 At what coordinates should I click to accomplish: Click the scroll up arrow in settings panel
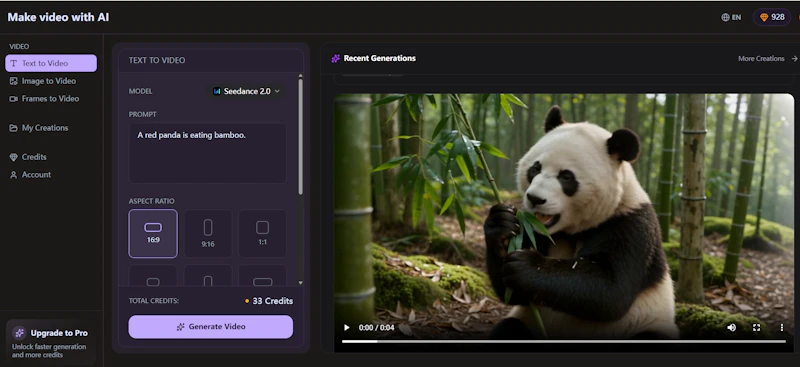[x=301, y=76]
